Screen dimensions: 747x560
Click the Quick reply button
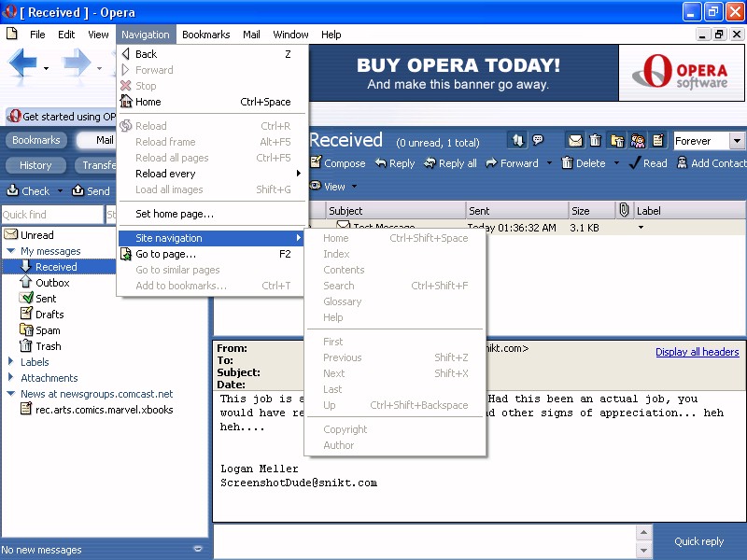pyautogui.click(x=698, y=541)
